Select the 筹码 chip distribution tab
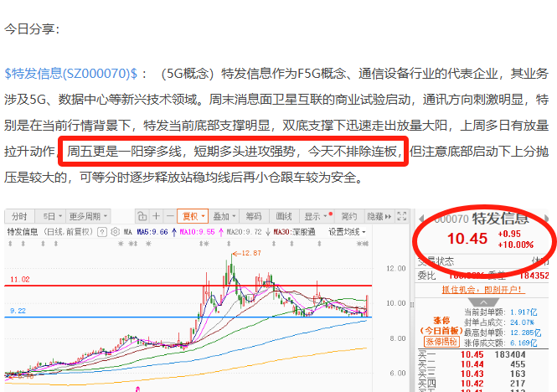Image resolution: width=557 pixels, height=392 pixels. tap(254, 216)
